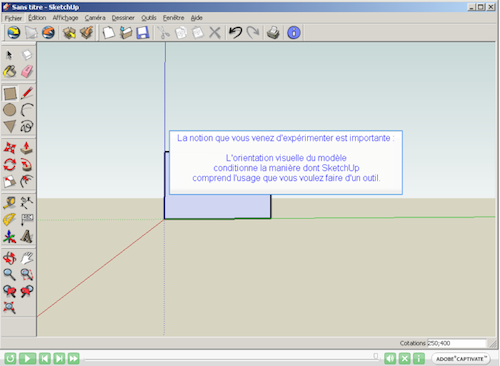Open the Fichier menu
Viewport: 500px width, 366px height.
(x=13, y=18)
